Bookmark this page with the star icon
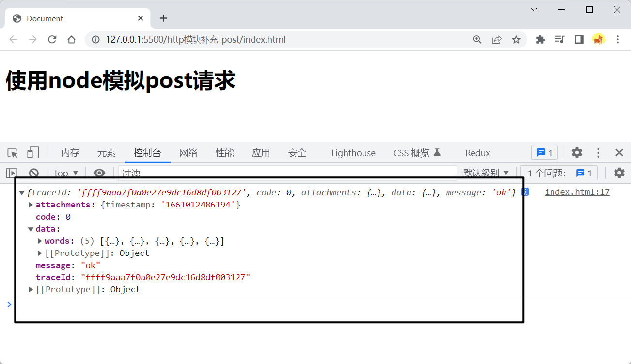 pos(516,40)
